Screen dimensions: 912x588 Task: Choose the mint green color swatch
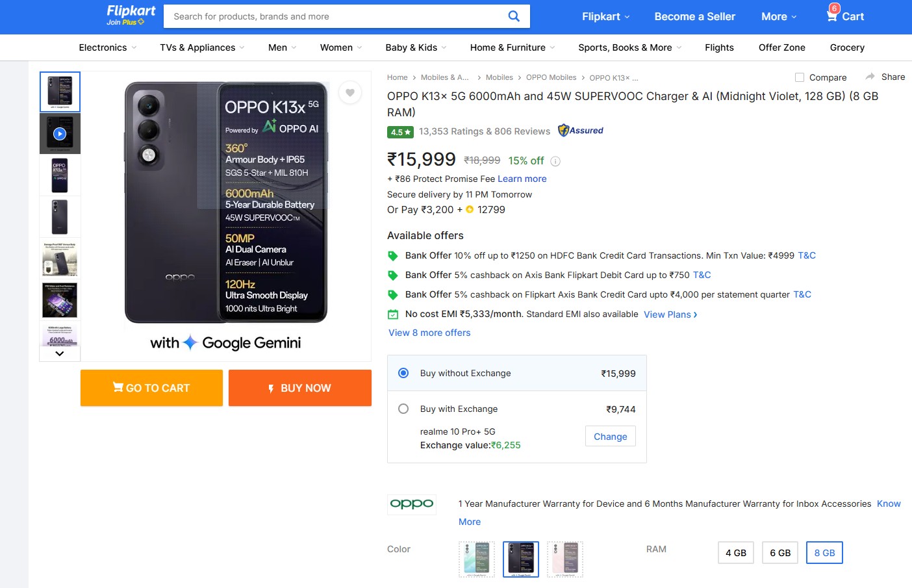coord(477,559)
